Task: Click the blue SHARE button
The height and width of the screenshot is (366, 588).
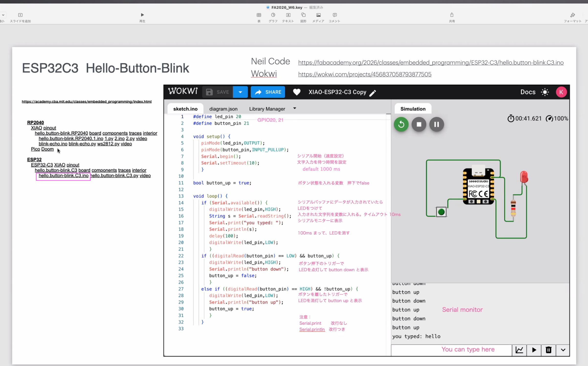Action: coord(267,92)
